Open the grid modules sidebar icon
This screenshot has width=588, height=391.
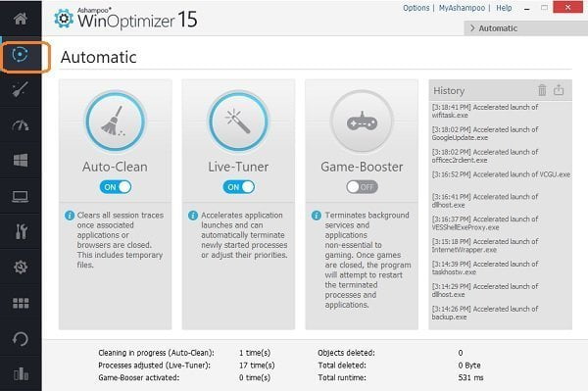[x=21, y=303]
